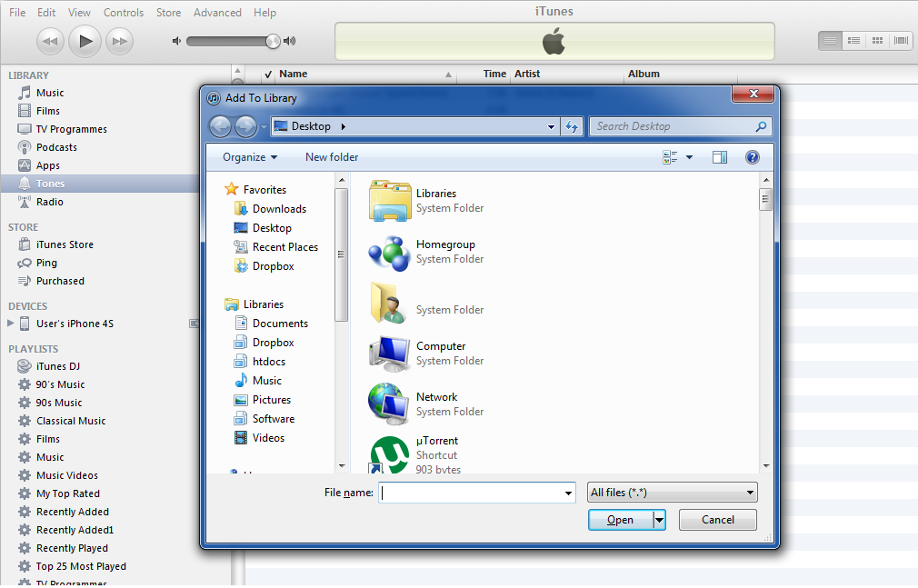This screenshot has width=918, height=588.
Task: Open the address bar previous locations dropdown
Action: 551,126
